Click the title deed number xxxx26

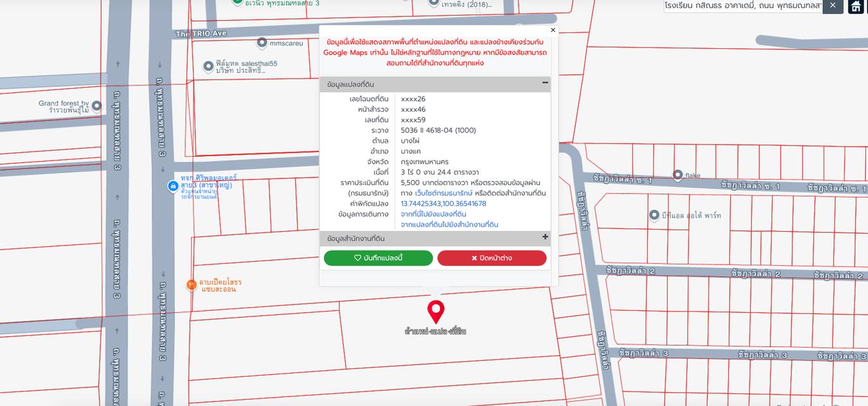413,99
